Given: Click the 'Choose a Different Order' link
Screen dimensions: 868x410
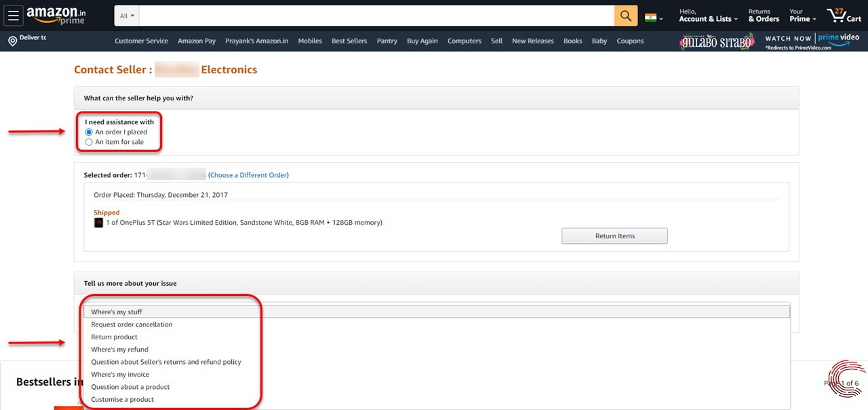Looking at the screenshot, I should [x=248, y=174].
